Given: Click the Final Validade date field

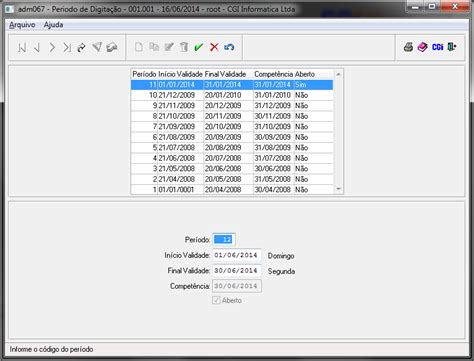Looking at the screenshot, I should click(237, 271).
